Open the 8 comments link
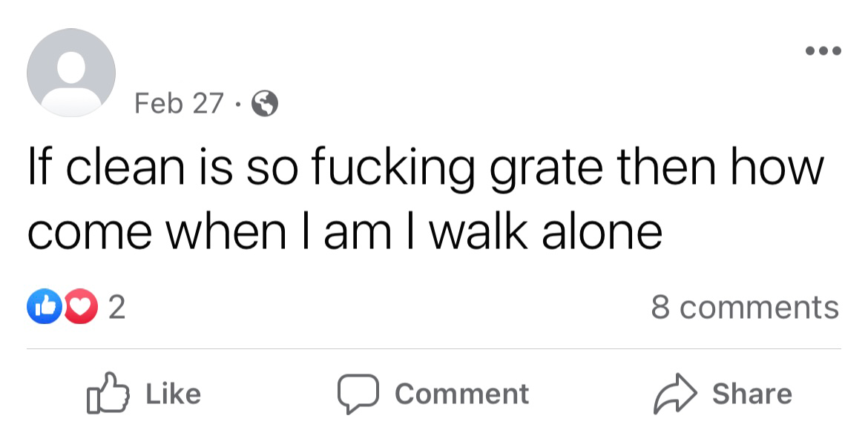Screen dimensions: 868x430 (x=744, y=307)
